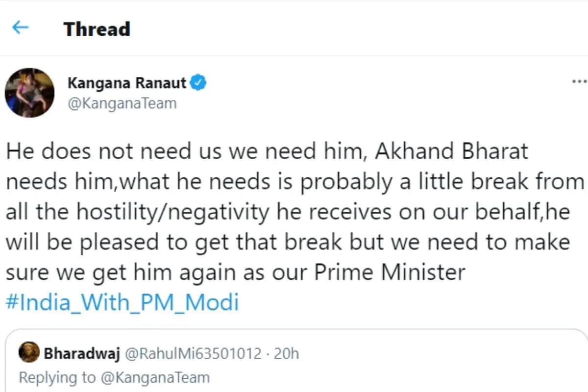The image size is (588, 392).
Task: Click Bharadwaj's small avatar in quoted tweet
Action: pos(29,354)
